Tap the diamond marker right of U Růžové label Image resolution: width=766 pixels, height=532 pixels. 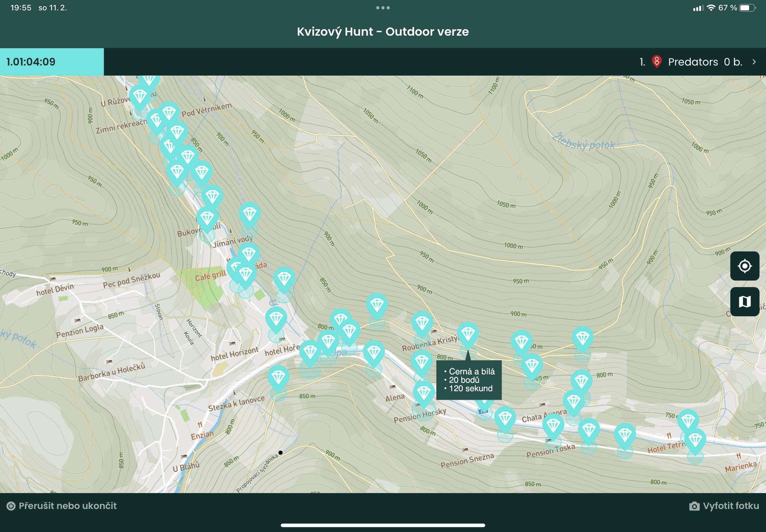tap(140, 96)
